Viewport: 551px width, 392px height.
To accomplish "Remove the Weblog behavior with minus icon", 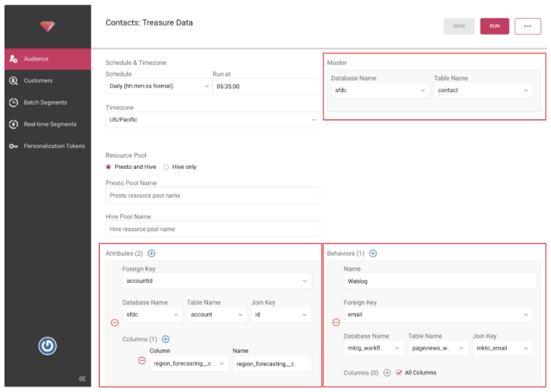I will [336, 322].
